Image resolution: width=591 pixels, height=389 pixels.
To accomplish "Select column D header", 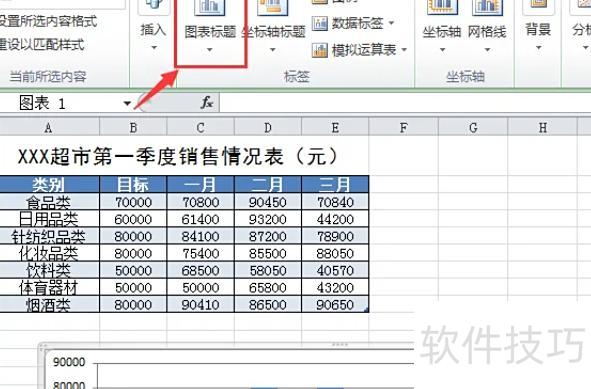I will pyautogui.click(x=268, y=128).
